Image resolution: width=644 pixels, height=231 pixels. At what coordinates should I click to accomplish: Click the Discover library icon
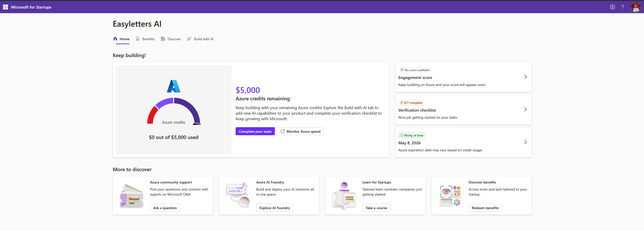click(163, 39)
